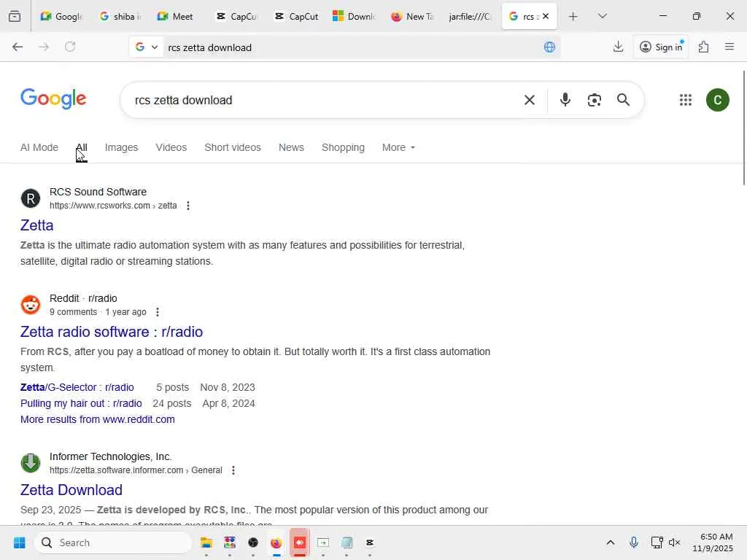Go back to the previous page

point(18,47)
